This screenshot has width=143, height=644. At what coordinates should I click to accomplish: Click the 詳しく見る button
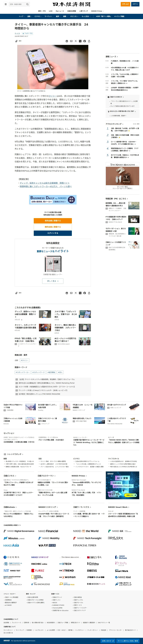point(53,281)
